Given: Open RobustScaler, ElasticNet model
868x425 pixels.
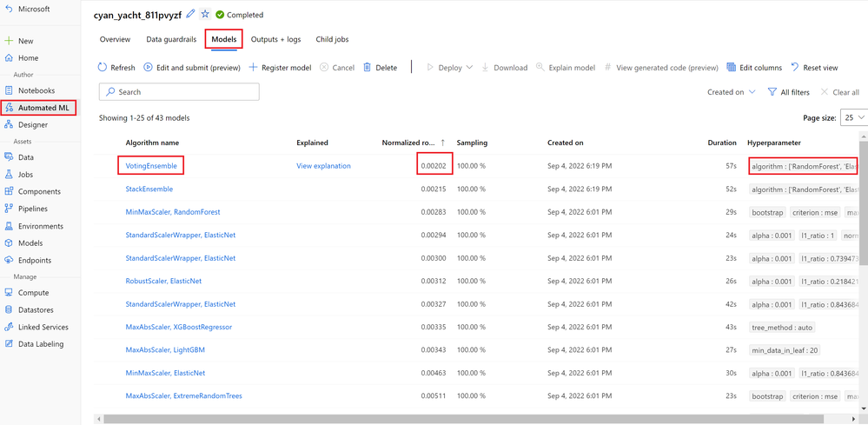Looking at the screenshot, I should coord(163,281).
